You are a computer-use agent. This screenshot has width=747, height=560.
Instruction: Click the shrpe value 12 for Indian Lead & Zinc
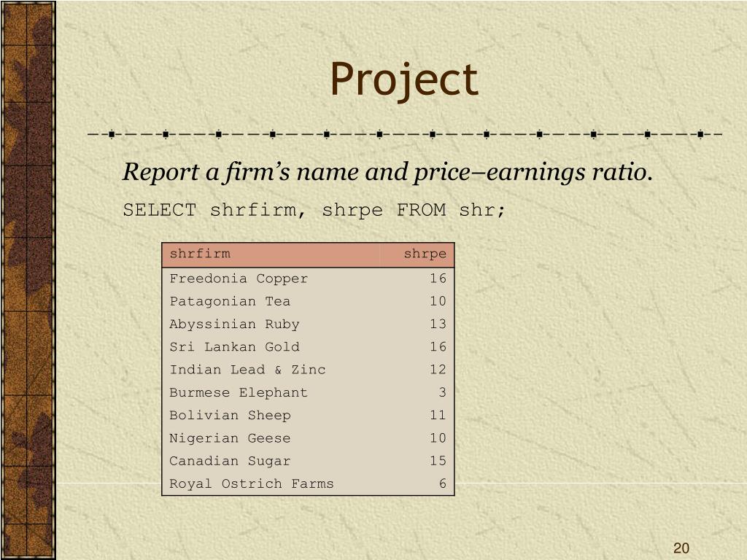(x=438, y=370)
